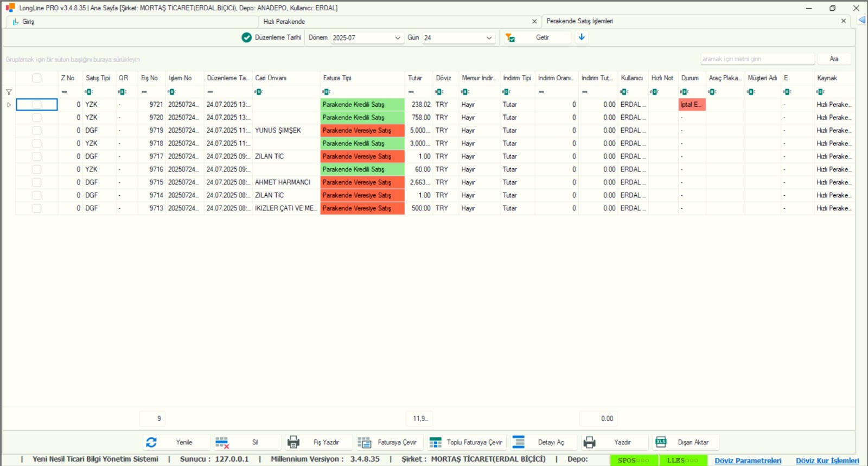Image resolution: width=868 pixels, height=466 pixels.
Task: Click the blue down arrow icon
Action: click(x=582, y=37)
